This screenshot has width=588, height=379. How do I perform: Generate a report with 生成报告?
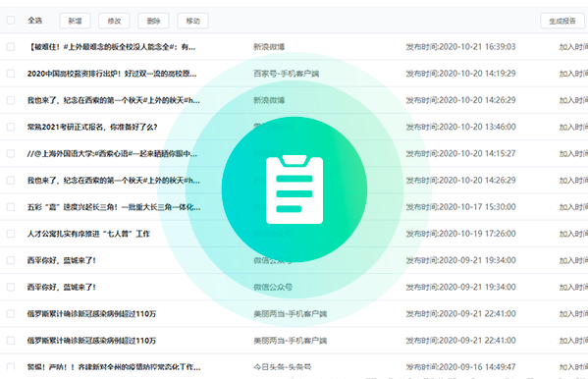562,21
